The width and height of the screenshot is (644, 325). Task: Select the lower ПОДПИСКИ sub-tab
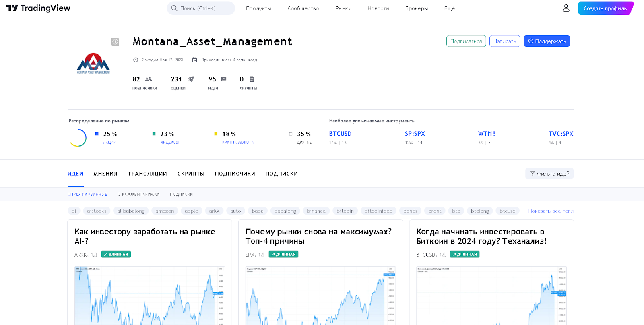click(x=181, y=194)
